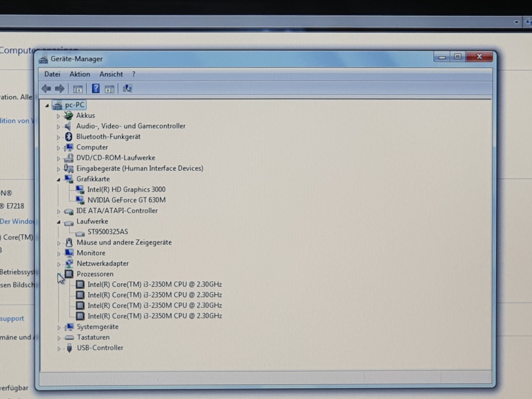Open the support link in background window
Image resolution: width=532 pixels, height=399 pixels.
point(12,319)
